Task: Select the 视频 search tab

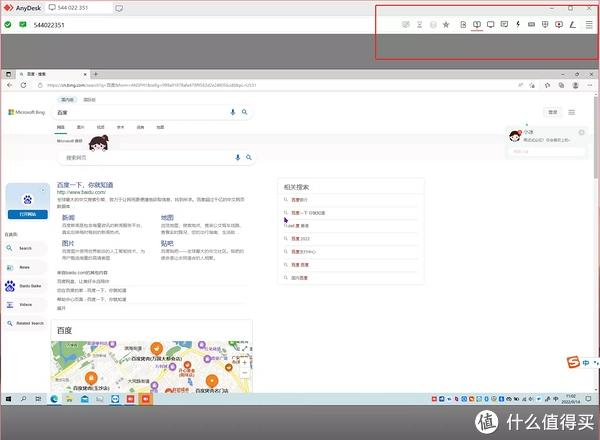Action: [100, 127]
